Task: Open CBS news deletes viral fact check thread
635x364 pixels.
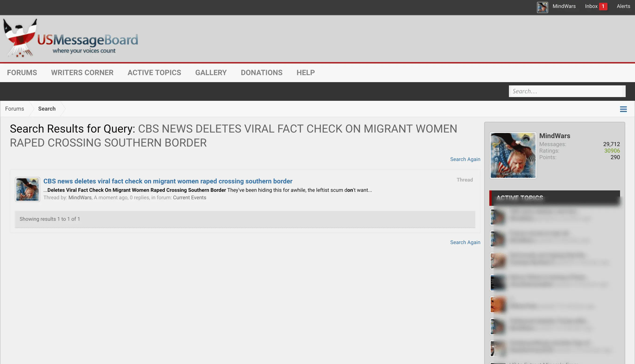Action: (168, 181)
